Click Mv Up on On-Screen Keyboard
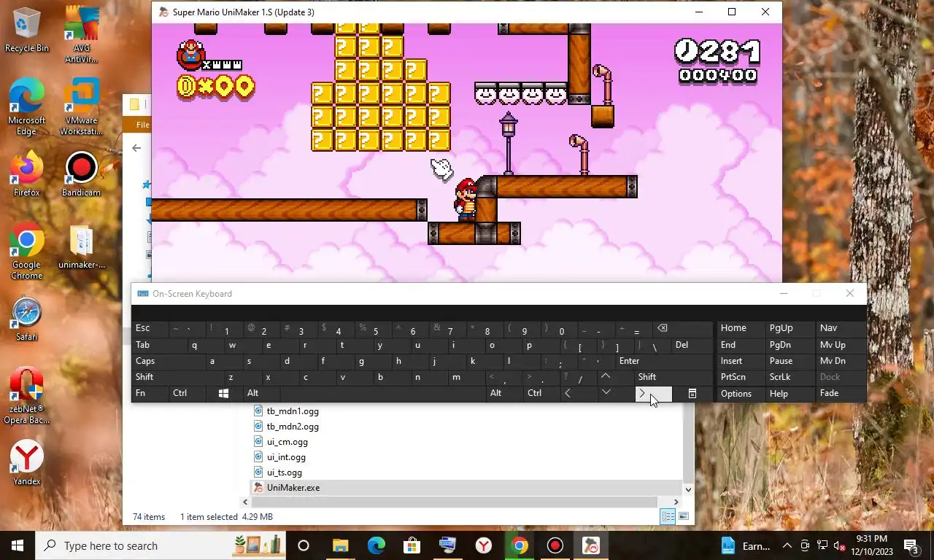 841,345
